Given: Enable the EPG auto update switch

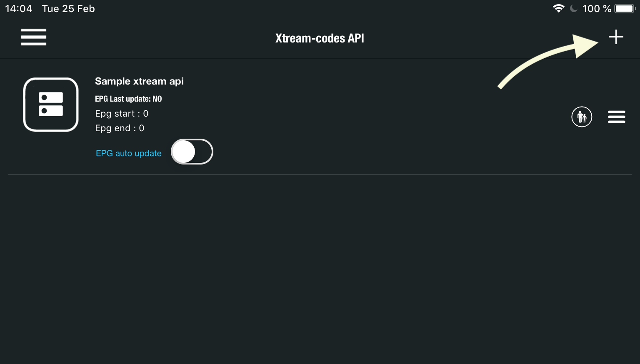Looking at the screenshot, I should [x=192, y=152].
